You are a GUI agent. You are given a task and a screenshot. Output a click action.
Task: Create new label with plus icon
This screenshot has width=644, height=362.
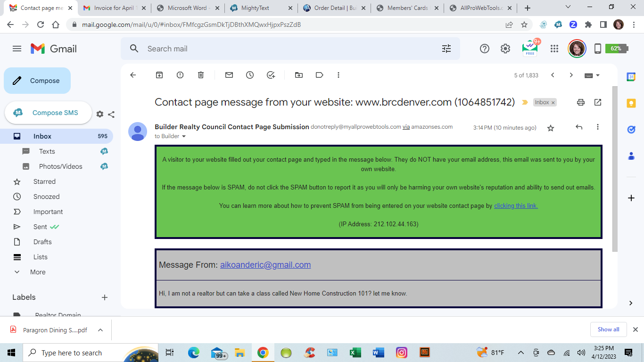point(105,297)
